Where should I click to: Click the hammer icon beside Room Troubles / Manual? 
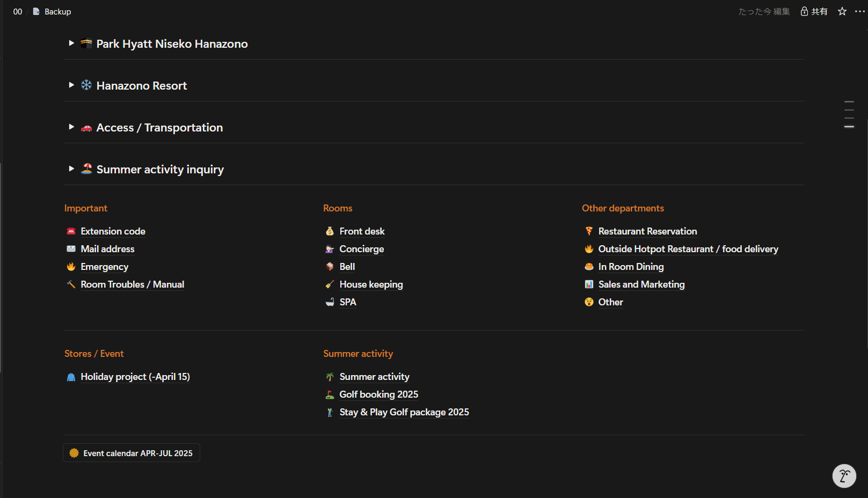tap(71, 284)
